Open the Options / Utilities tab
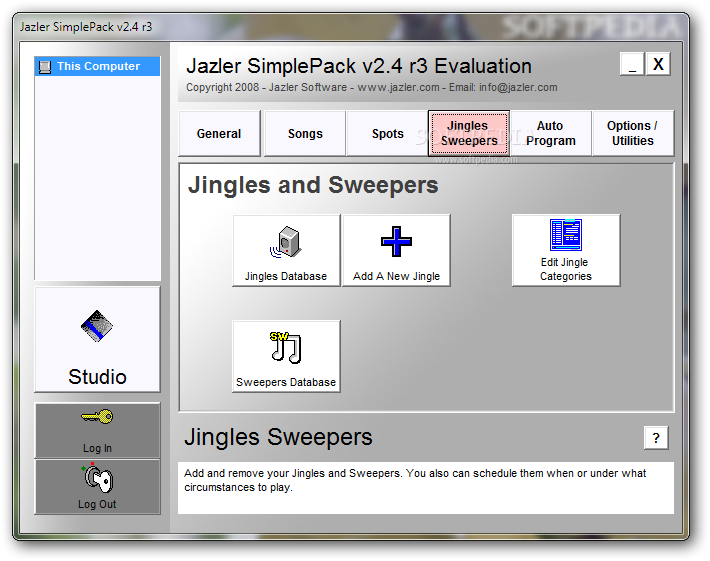 point(633,134)
